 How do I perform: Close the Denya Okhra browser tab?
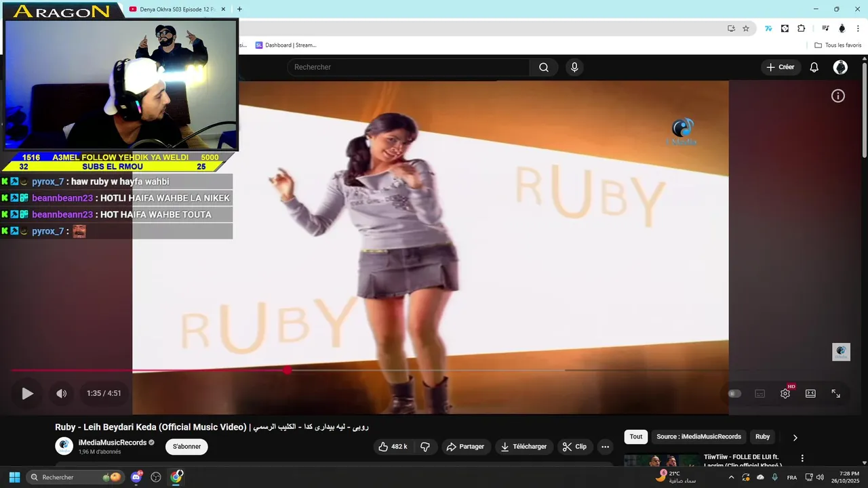click(x=222, y=9)
